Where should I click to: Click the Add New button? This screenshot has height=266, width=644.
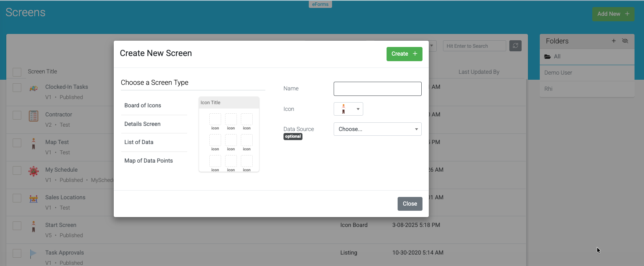pyautogui.click(x=613, y=14)
